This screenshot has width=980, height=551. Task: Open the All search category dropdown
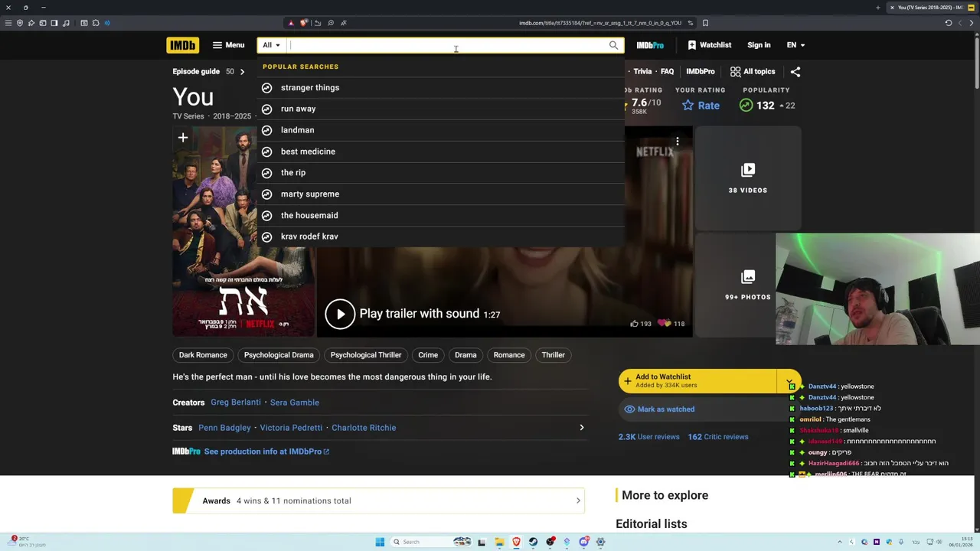pyautogui.click(x=272, y=45)
